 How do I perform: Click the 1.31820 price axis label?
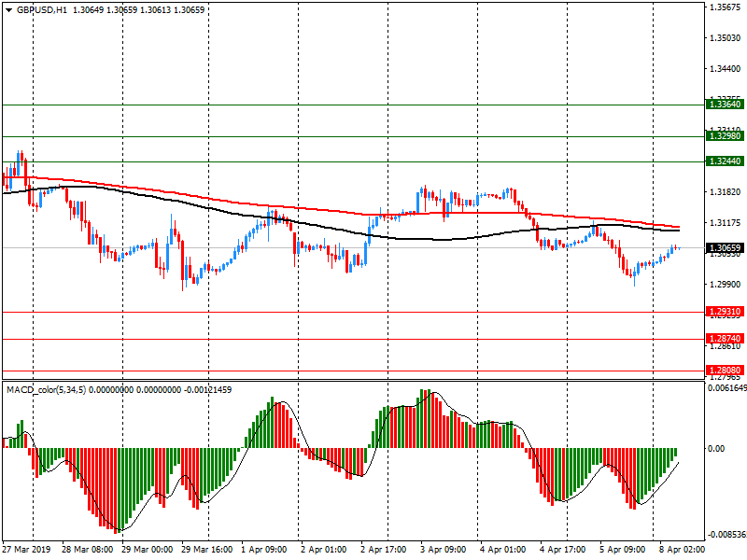pyautogui.click(x=725, y=192)
